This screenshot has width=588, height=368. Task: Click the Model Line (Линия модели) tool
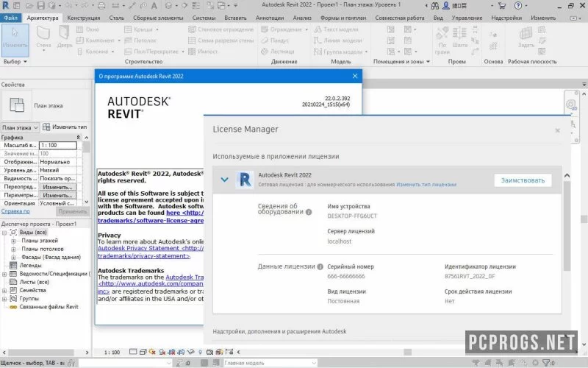pyautogui.click(x=338, y=40)
